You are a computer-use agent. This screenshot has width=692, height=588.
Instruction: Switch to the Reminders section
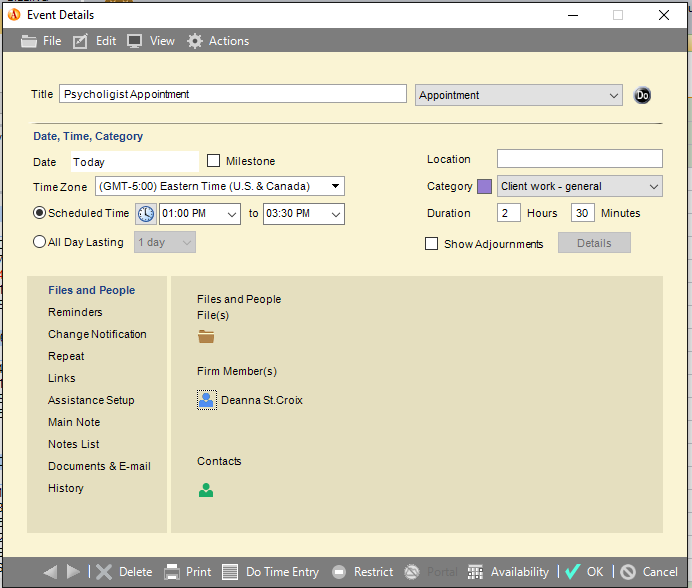pos(75,312)
